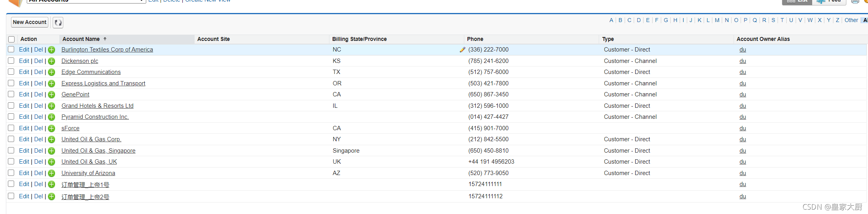The width and height of the screenshot is (868, 214).
Task: Filter accounts by letter Z
Action: tap(837, 20)
